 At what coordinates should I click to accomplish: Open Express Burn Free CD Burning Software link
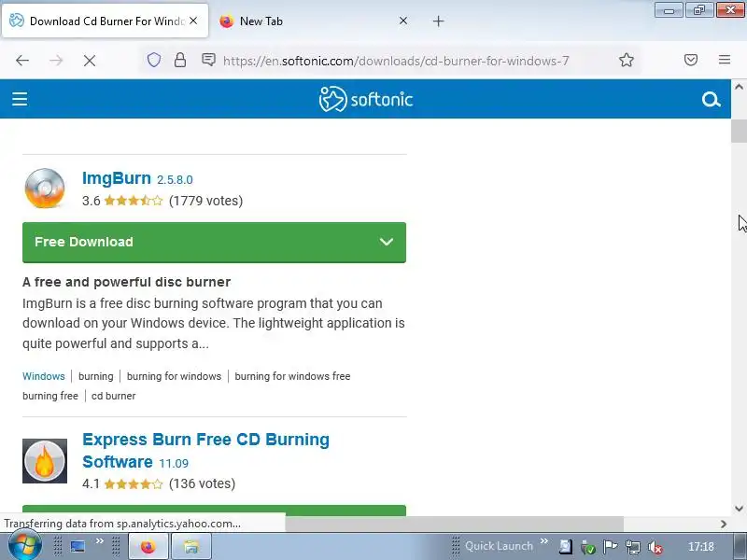pyautogui.click(x=205, y=451)
